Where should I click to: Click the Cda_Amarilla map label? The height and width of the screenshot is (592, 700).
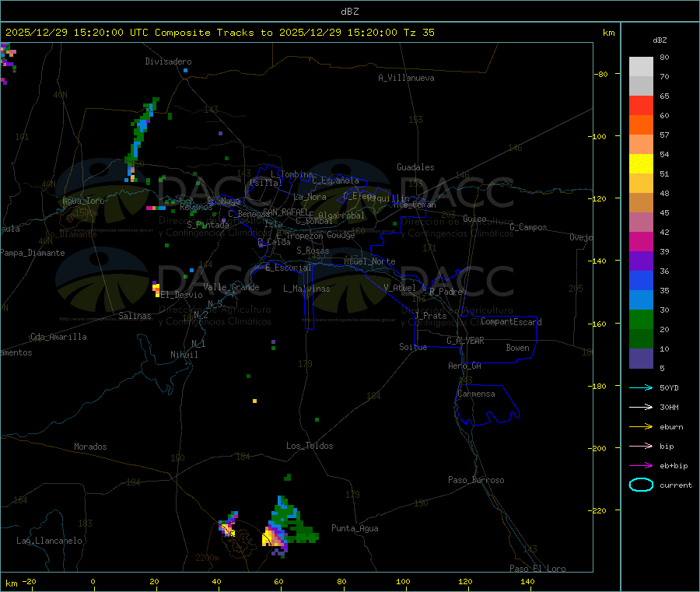coord(58,337)
